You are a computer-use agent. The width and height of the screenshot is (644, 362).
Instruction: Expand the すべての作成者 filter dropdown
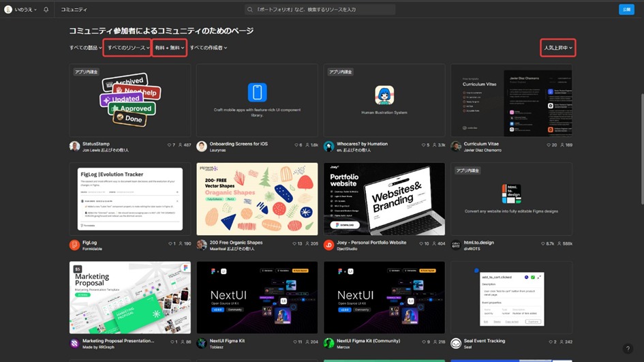[x=209, y=48]
